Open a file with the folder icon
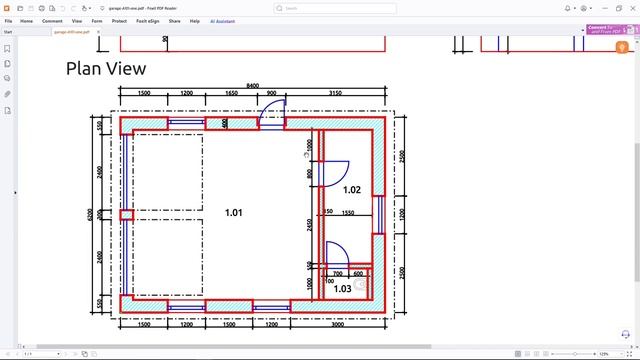The width and height of the screenshot is (640, 360). pos(20,8)
